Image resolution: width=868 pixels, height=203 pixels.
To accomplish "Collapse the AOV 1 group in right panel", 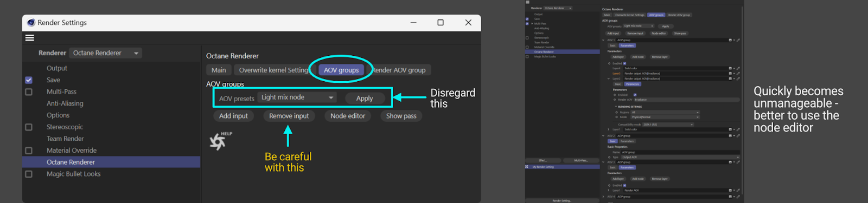I will (604, 40).
